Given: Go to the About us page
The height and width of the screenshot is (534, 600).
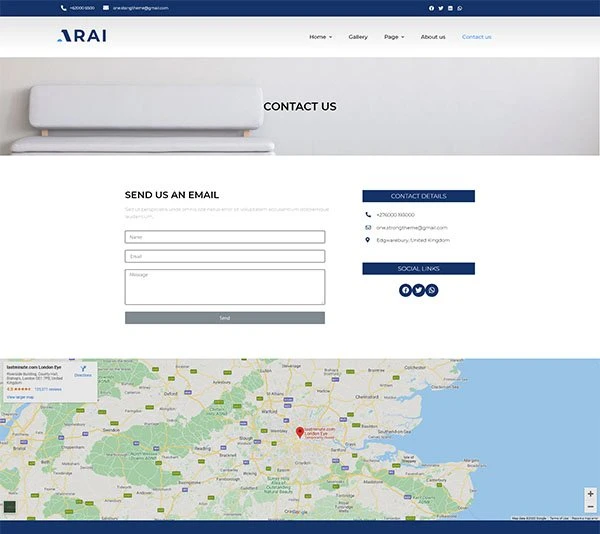Looking at the screenshot, I should (x=433, y=37).
